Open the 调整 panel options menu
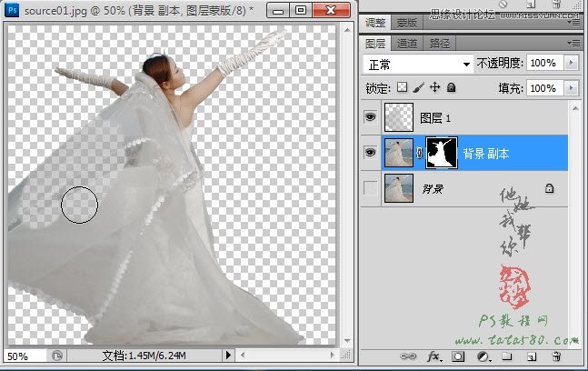Screen dimensions: 588x371 pos(573,23)
